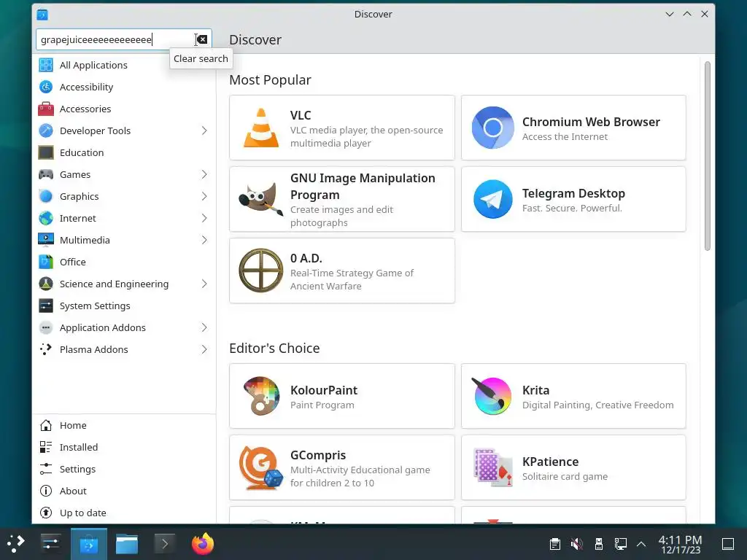
Task: Expand Science and Engineering subcategories
Action: [x=204, y=284]
